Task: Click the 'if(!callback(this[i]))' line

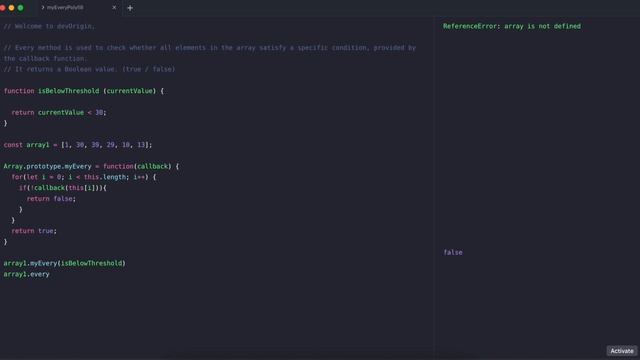Action: tap(63, 188)
